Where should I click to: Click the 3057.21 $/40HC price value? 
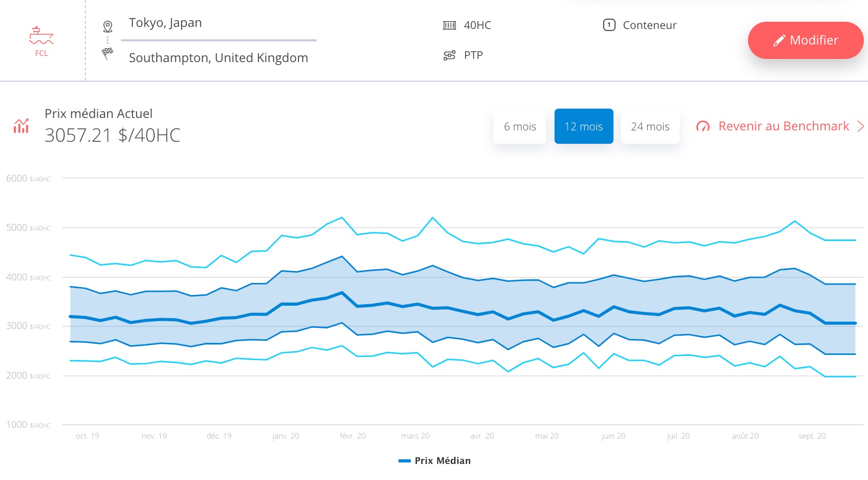pos(113,136)
